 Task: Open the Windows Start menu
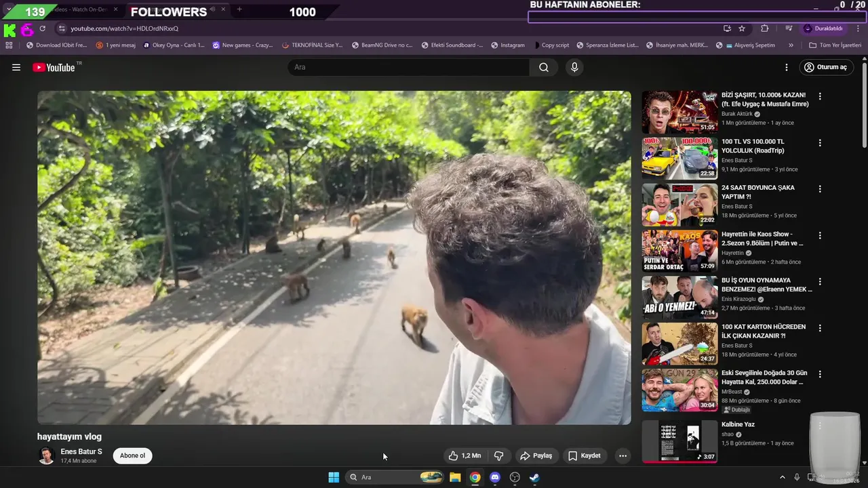[334, 477]
